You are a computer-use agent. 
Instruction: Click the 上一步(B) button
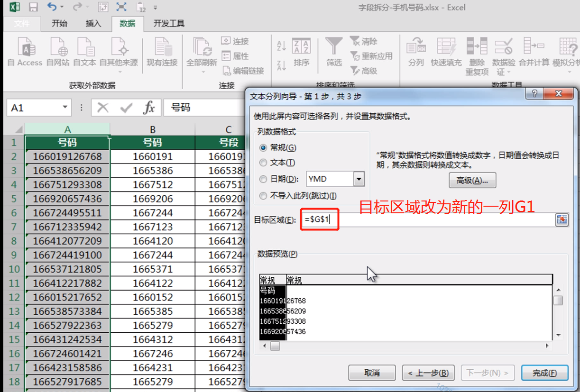click(x=428, y=373)
